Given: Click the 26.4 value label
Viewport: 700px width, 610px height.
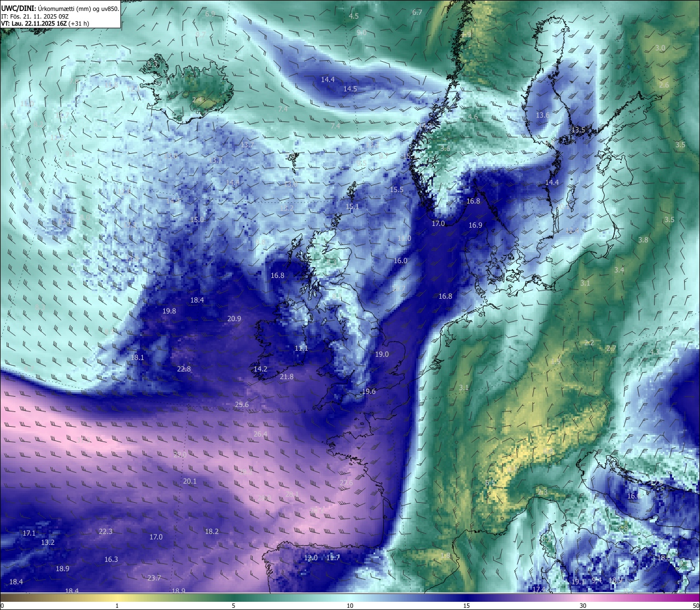Looking at the screenshot, I should pos(261,434).
